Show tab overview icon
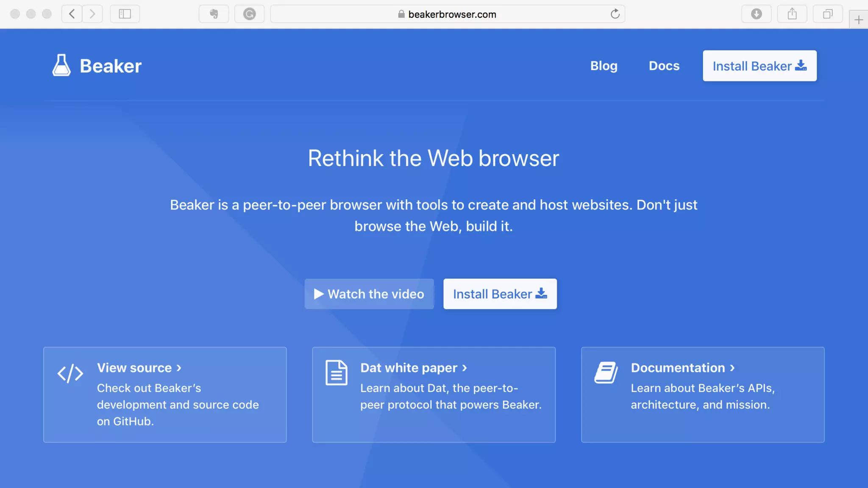Image resolution: width=868 pixels, height=488 pixels. (x=827, y=14)
